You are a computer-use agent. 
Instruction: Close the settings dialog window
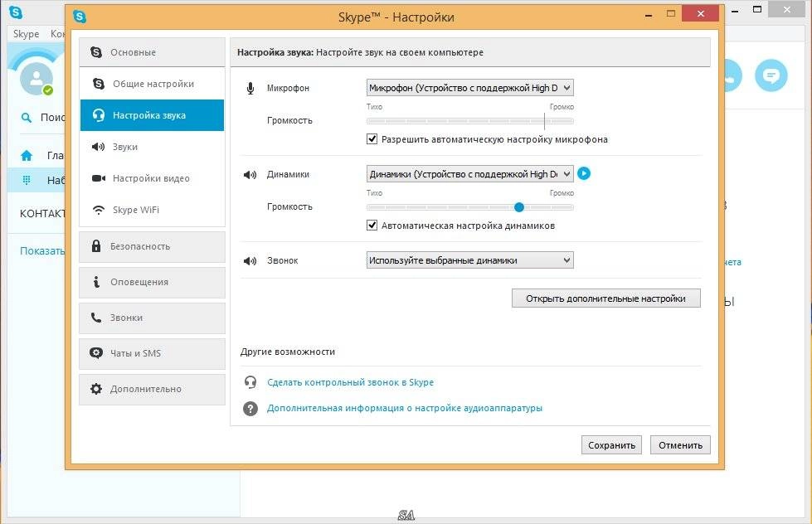click(x=701, y=13)
